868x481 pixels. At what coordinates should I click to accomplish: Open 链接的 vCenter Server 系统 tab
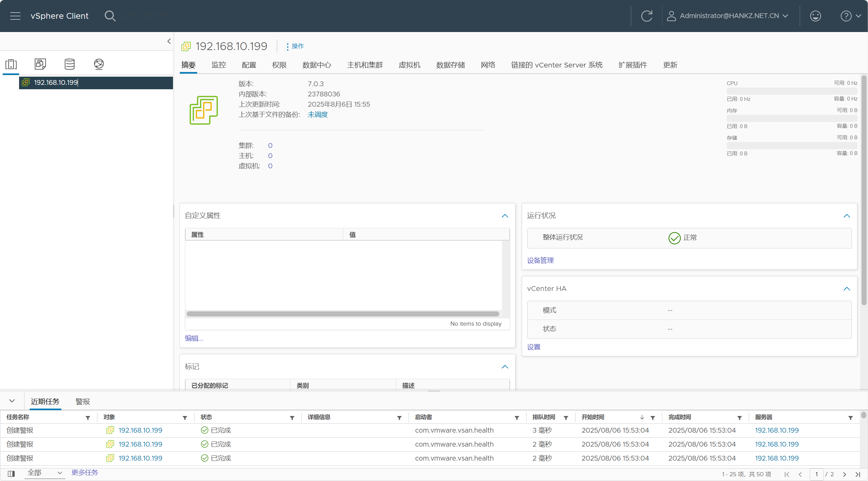tap(557, 65)
